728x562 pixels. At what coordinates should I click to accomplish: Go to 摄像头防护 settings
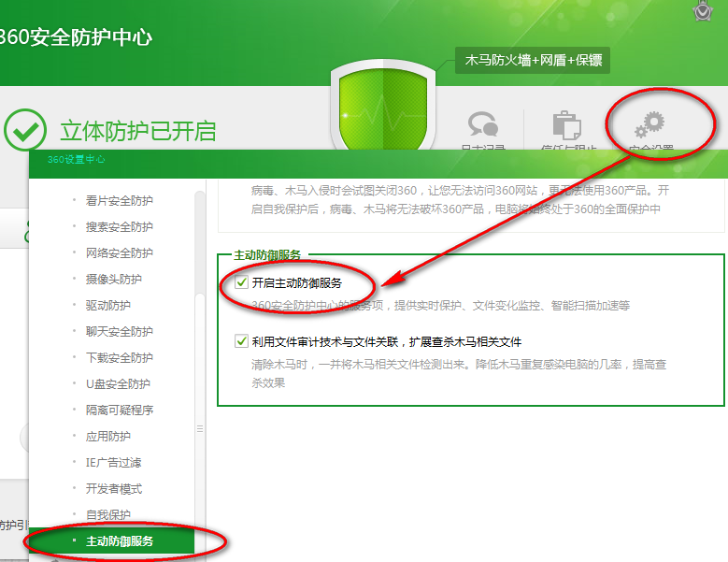tap(113, 279)
